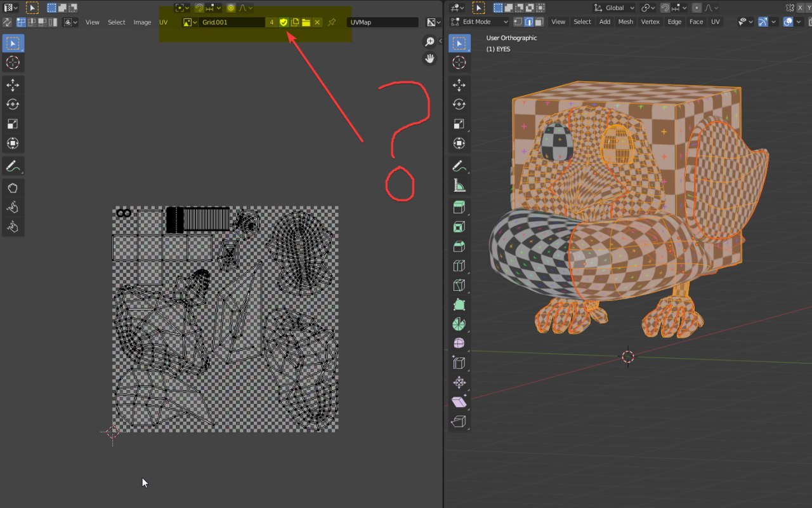812x508 pixels.
Task: Click the pan hand icon in UV editor
Action: pos(430,58)
